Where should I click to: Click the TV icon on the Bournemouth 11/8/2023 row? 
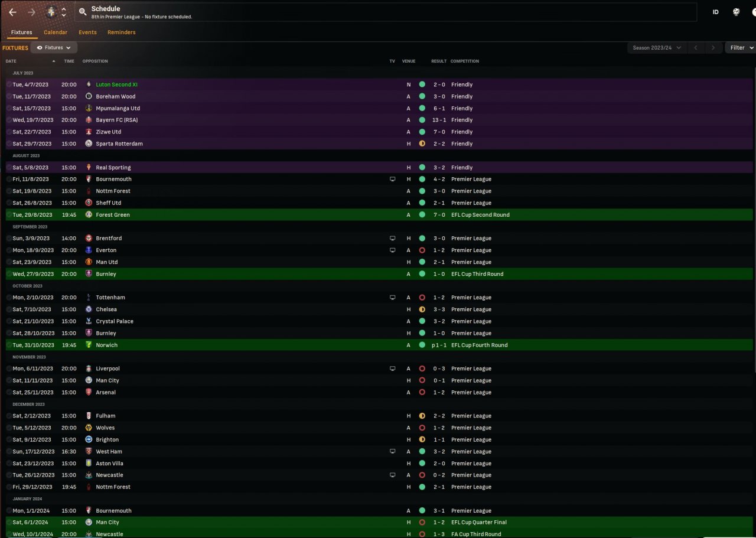coord(392,179)
